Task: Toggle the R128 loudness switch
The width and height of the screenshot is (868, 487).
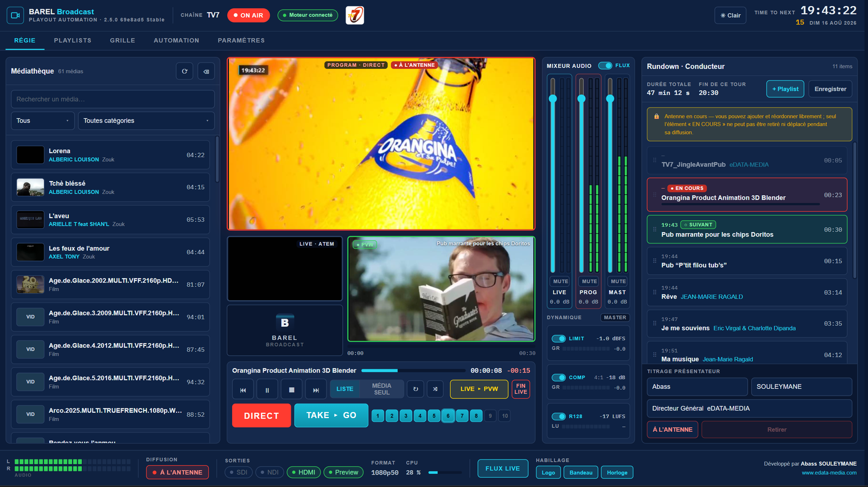Action: pos(559,416)
